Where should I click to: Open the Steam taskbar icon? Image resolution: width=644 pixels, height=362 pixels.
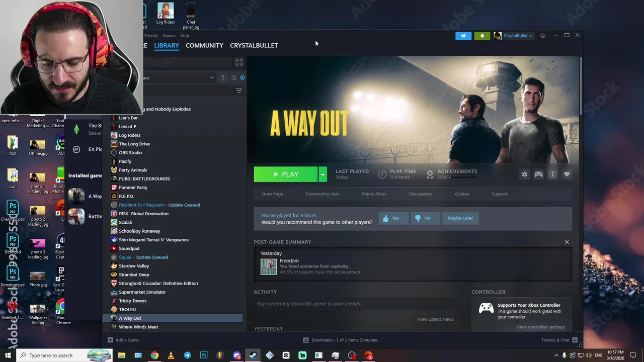[x=253, y=355]
